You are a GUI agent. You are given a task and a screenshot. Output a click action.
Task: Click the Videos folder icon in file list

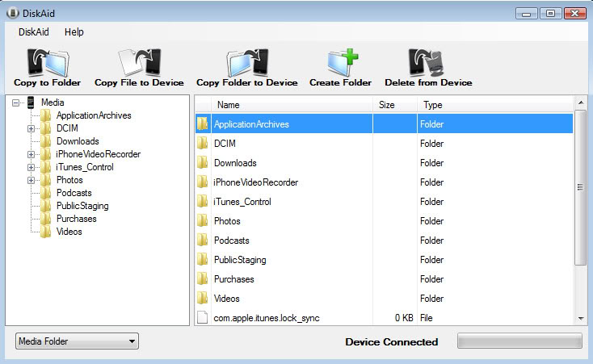202,299
